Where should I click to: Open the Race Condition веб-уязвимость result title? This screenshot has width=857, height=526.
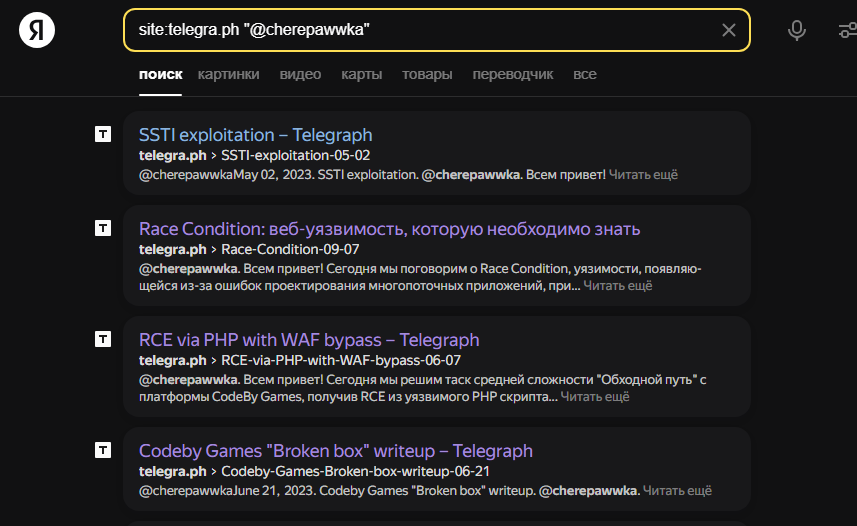tap(389, 229)
